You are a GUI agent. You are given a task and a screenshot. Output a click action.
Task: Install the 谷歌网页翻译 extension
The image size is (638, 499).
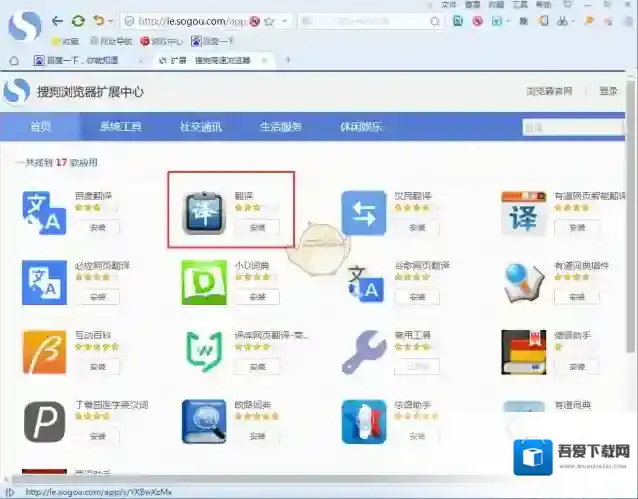click(x=417, y=297)
